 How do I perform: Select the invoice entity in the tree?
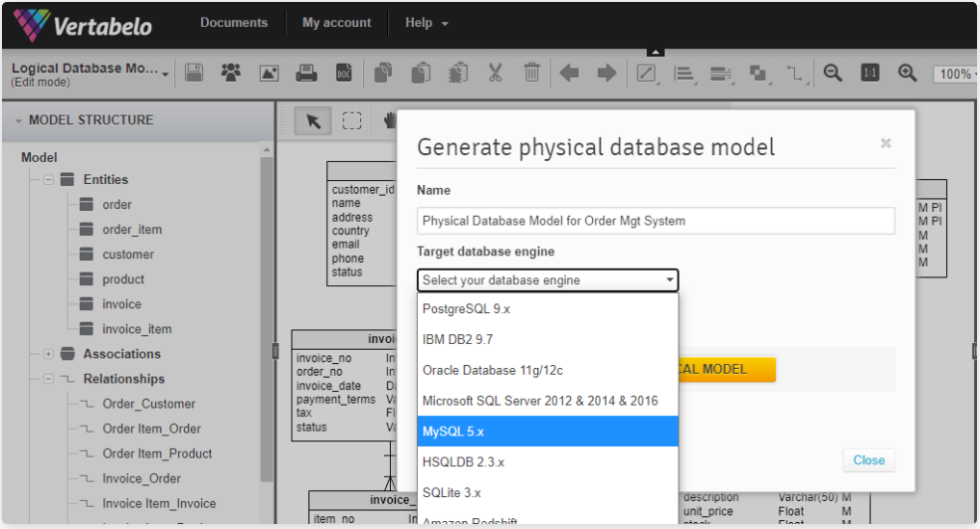pyautogui.click(x=121, y=304)
